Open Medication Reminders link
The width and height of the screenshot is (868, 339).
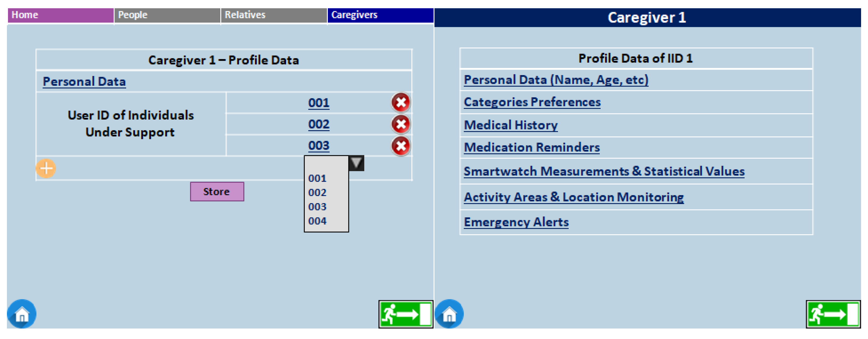point(532,148)
